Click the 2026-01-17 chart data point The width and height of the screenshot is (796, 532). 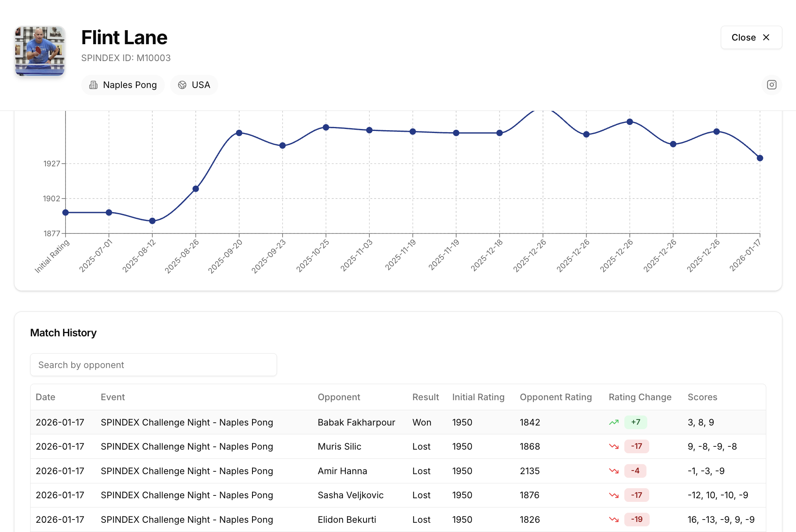760,158
